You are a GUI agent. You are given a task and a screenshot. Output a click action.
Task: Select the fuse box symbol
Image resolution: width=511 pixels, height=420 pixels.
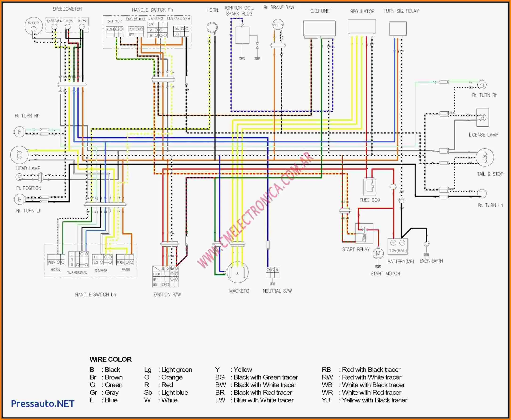370,187
